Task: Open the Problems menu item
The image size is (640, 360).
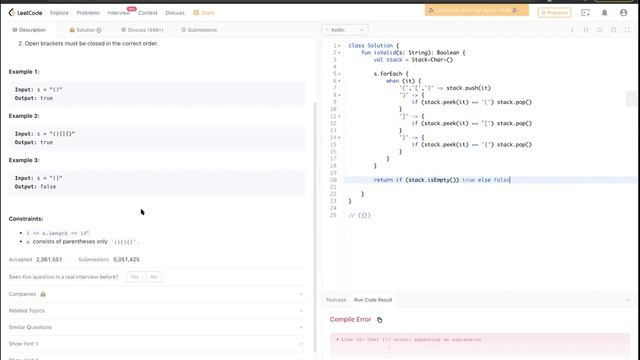Action: tap(88, 13)
